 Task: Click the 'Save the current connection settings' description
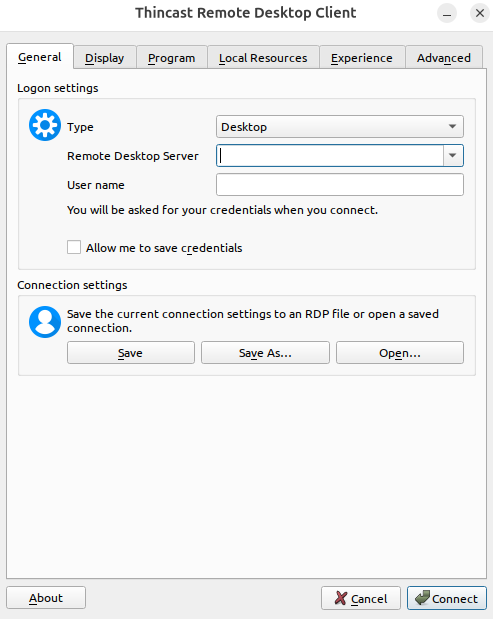click(253, 321)
